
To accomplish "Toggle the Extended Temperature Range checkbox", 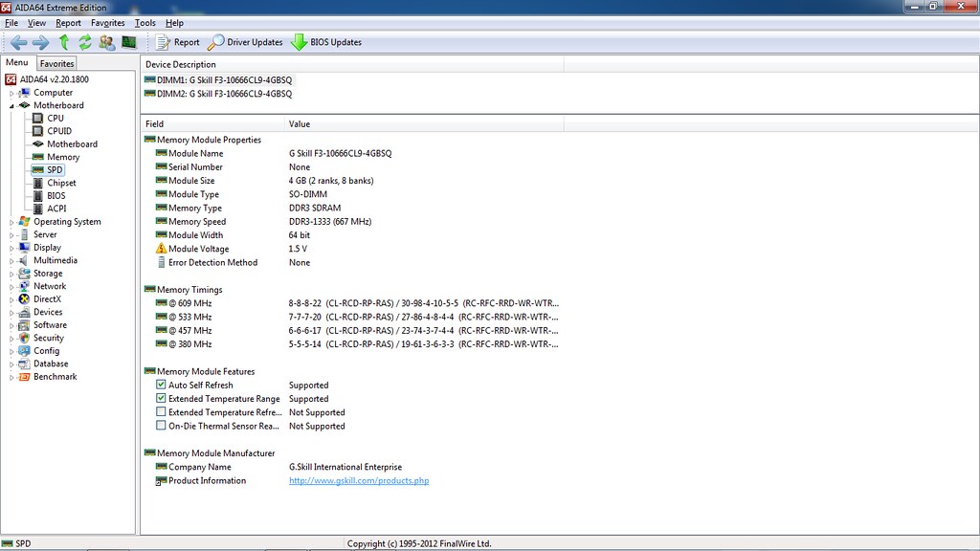I will (161, 399).
